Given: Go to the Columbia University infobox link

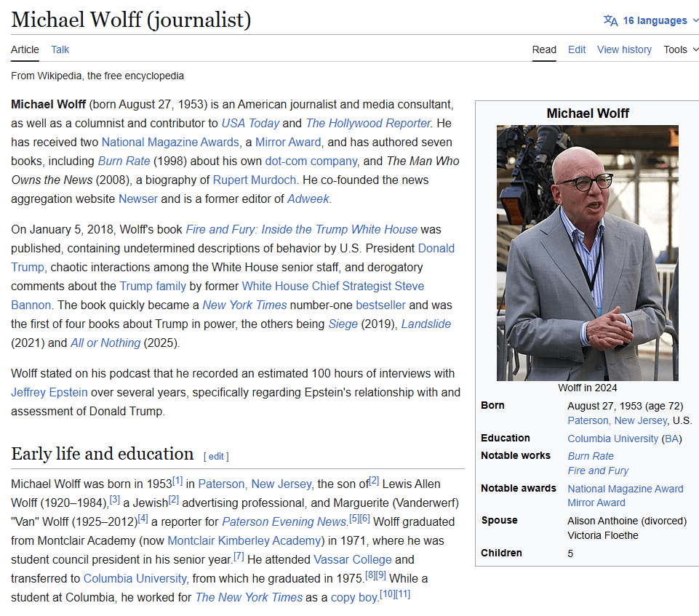Looking at the screenshot, I should tap(612, 439).
